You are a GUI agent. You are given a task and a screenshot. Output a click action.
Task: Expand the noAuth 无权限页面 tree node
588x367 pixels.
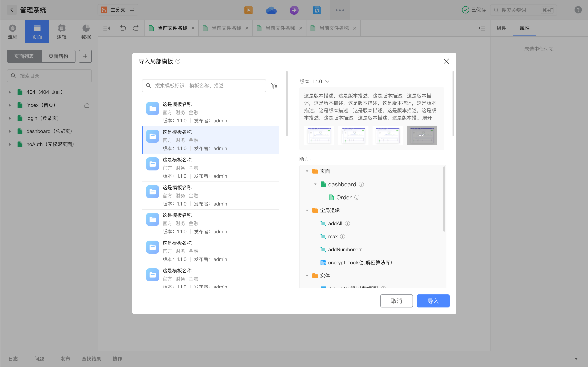tap(10, 144)
